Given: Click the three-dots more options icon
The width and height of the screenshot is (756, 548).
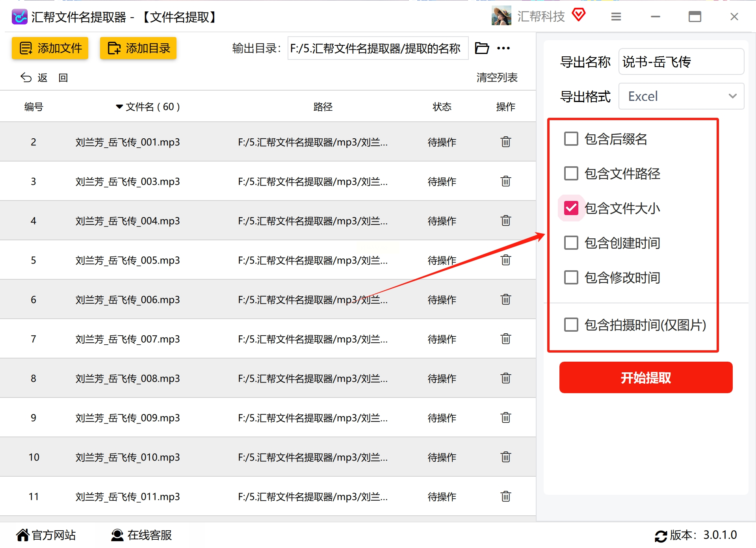Looking at the screenshot, I should click(x=503, y=48).
